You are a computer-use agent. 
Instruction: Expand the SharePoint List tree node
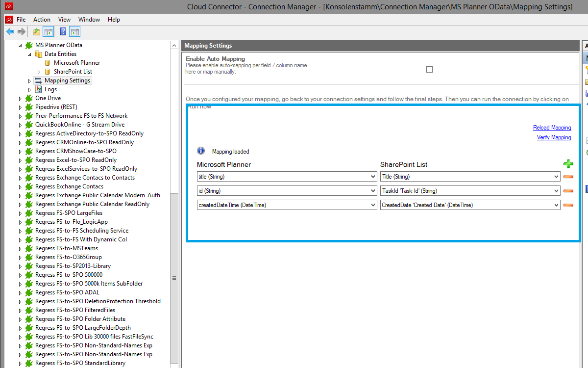pyautogui.click(x=39, y=72)
